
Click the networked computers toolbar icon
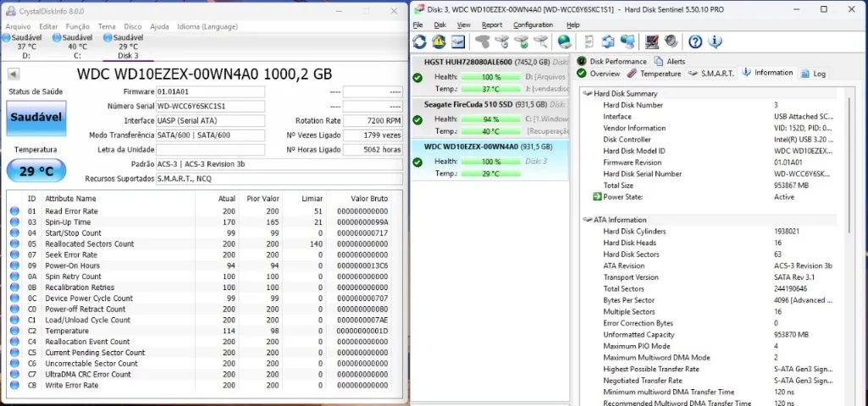[628, 41]
